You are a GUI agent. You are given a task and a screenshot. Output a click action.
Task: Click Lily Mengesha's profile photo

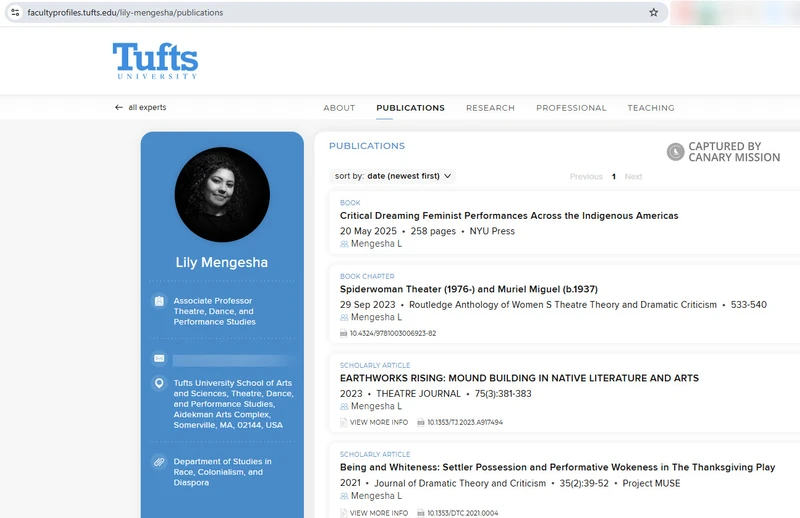click(222, 194)
